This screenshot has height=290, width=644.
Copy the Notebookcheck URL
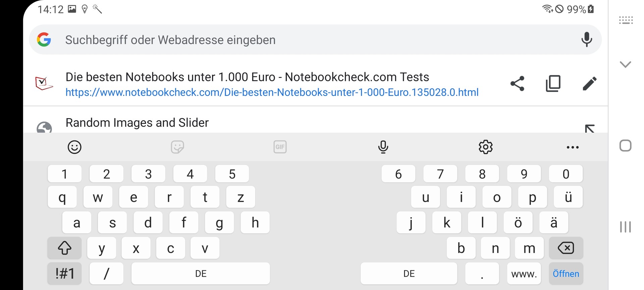pyautogui.click(x=553, y=84)
